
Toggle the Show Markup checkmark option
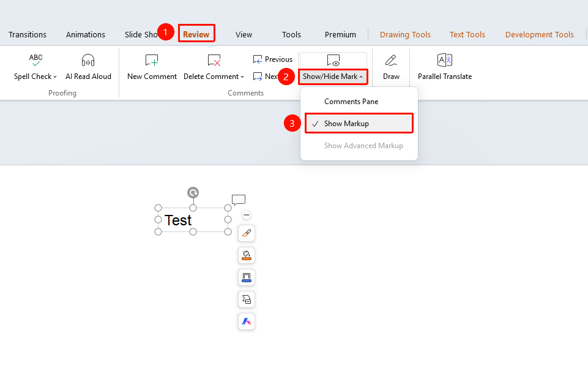pos(359,124)
